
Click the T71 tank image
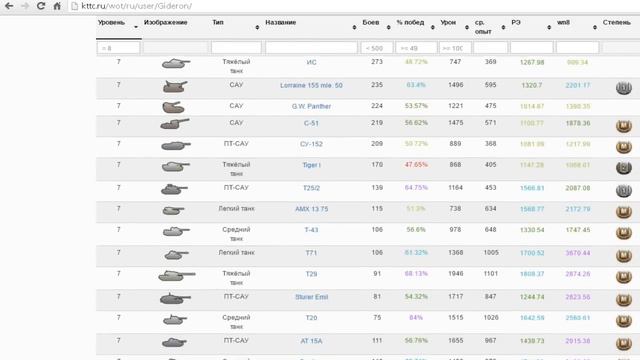pyautogui.click(x=176, y=255)
